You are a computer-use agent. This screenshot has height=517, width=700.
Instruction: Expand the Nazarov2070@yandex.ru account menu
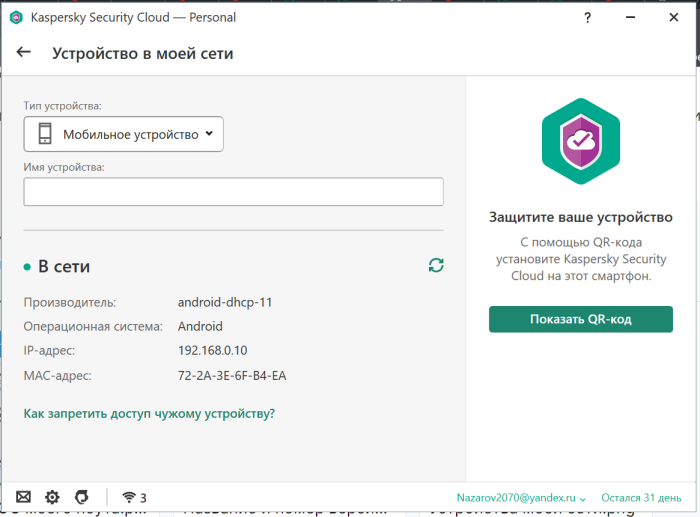[521, 498]
